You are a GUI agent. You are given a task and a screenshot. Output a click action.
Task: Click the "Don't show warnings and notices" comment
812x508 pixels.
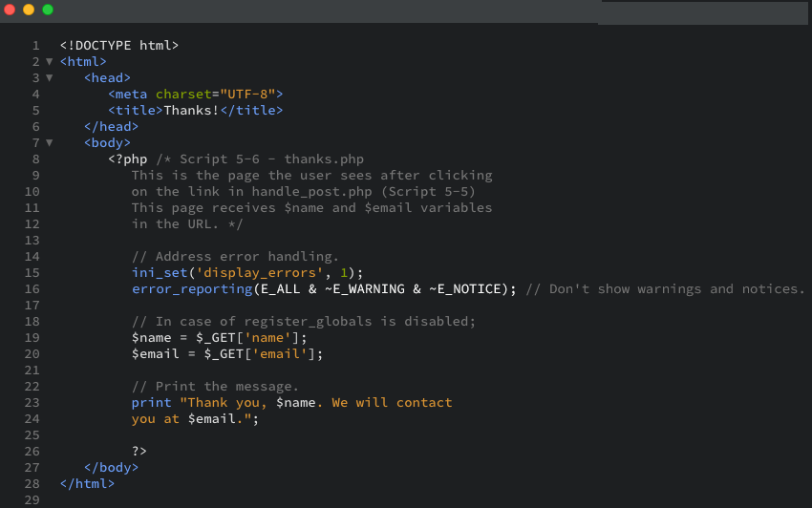(666, 289)
